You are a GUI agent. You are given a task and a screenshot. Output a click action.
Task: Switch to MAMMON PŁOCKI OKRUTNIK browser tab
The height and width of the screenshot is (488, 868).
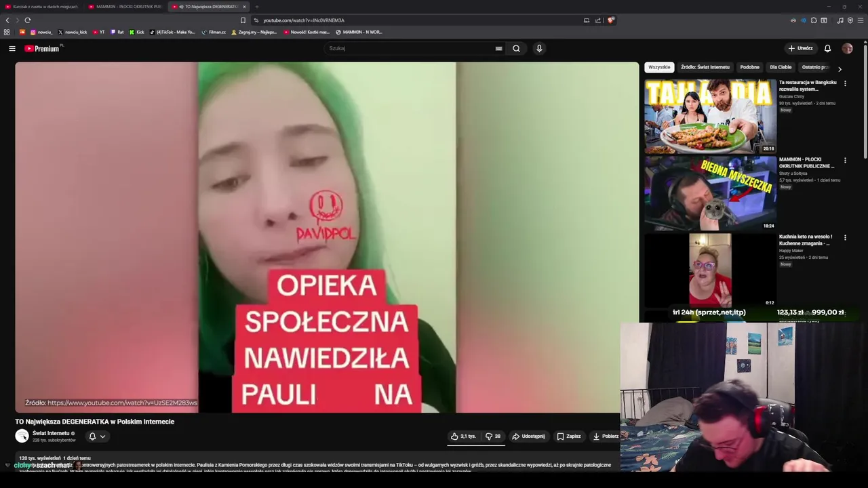124,7
